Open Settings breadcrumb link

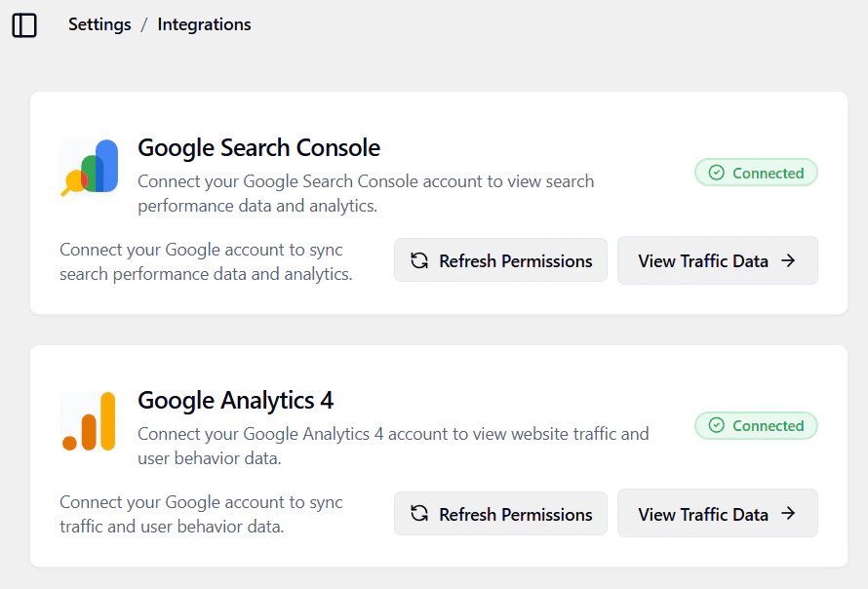[x=99, y=25]
